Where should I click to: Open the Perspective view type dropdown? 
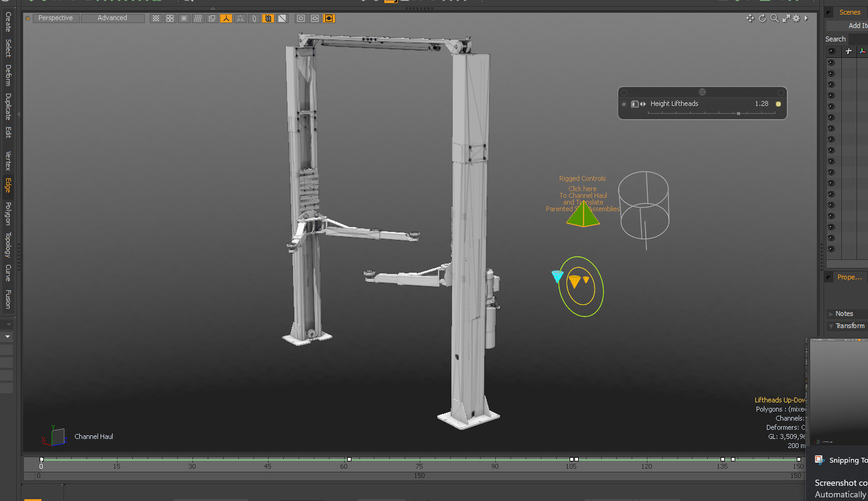point(55,18)
